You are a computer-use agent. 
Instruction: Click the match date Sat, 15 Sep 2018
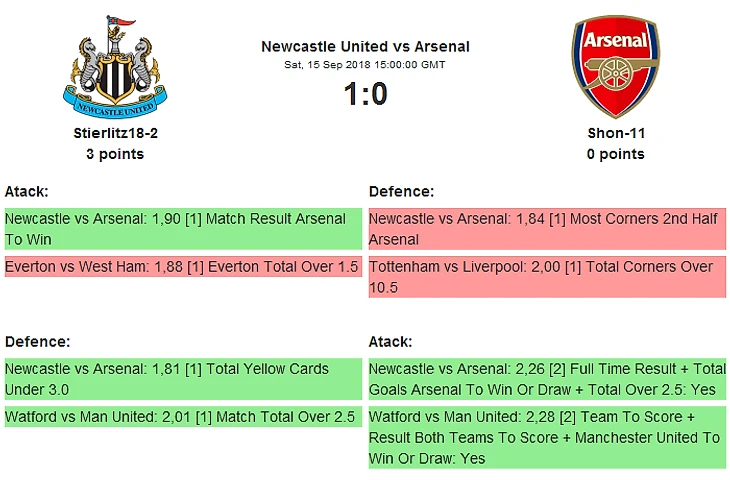tap(365, 65)
